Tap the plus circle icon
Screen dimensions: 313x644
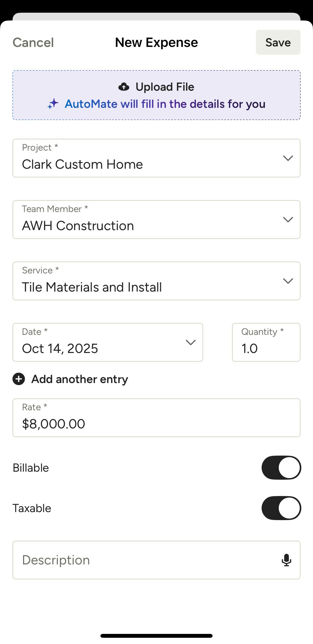click(x=19, y=379)
